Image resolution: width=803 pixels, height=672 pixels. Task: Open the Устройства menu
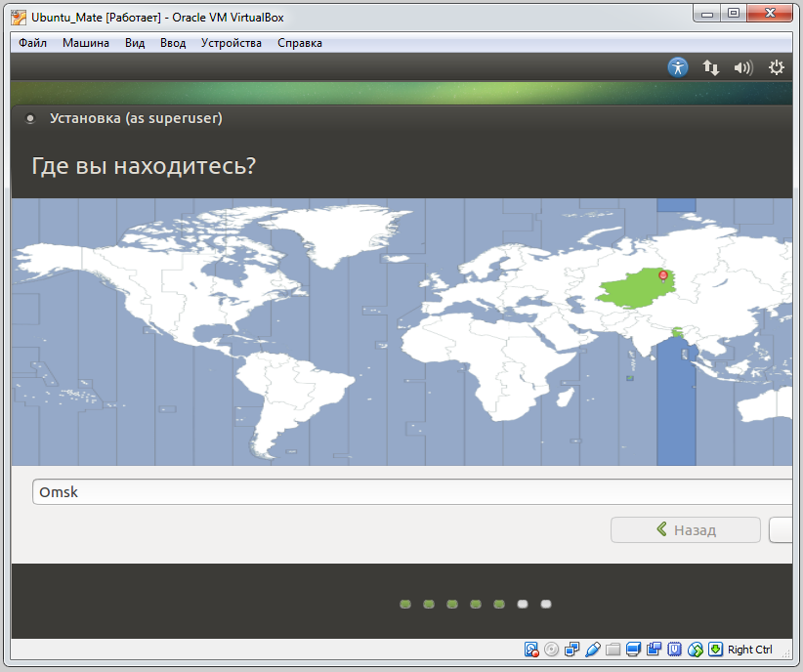click(x=231, y=43)
